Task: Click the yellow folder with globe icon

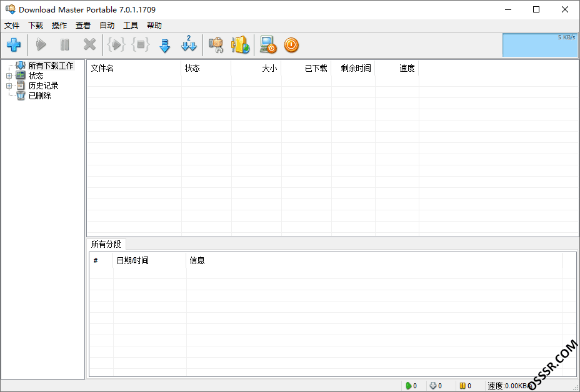Action: 241,45
